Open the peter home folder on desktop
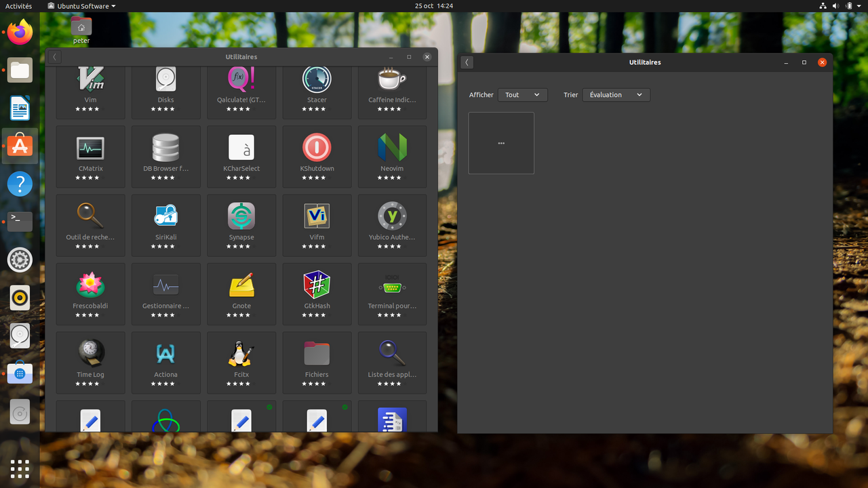 81,30
